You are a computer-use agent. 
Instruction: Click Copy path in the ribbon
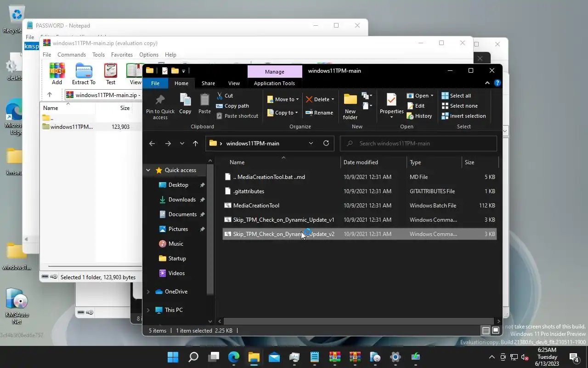(x=232, y=106)
